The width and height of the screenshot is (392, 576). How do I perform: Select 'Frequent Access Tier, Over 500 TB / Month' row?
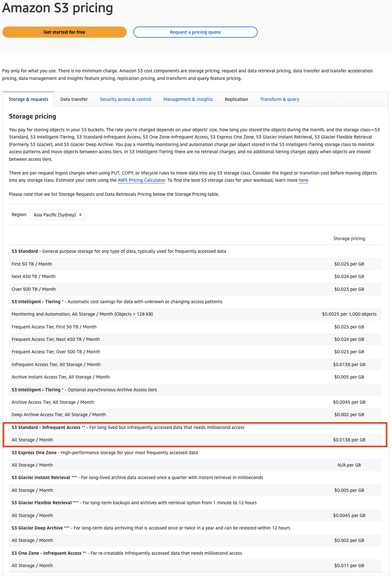tap(196, 352)
